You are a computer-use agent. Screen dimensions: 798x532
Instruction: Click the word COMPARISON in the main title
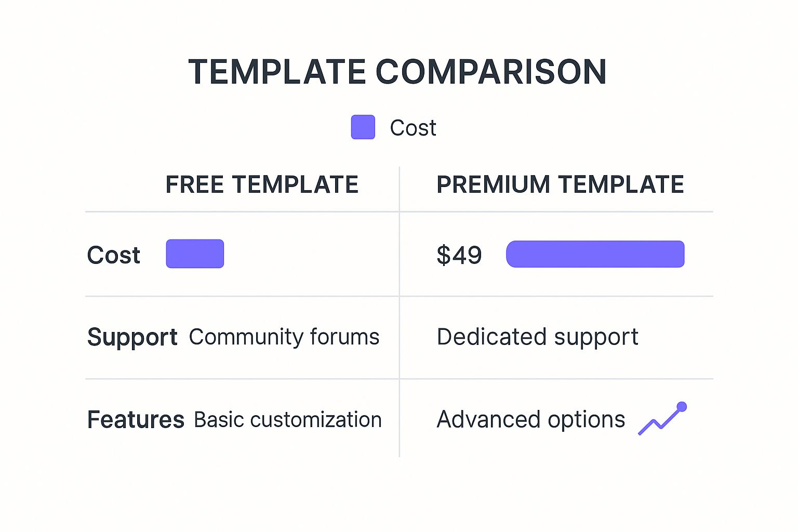(x=491, y=72)
